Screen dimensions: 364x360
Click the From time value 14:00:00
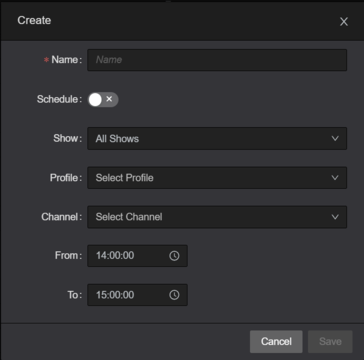tap(115, 256)
